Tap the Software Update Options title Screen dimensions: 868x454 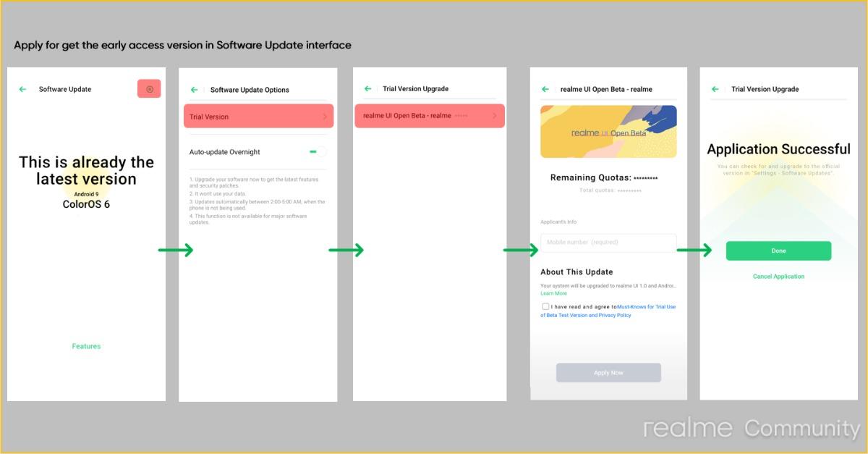250,90
